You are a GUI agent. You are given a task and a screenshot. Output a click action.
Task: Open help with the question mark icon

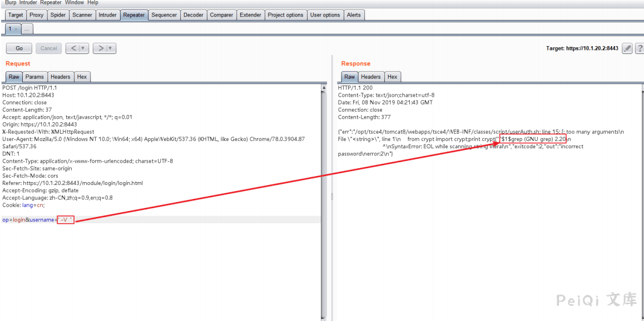tap(640, 48)
